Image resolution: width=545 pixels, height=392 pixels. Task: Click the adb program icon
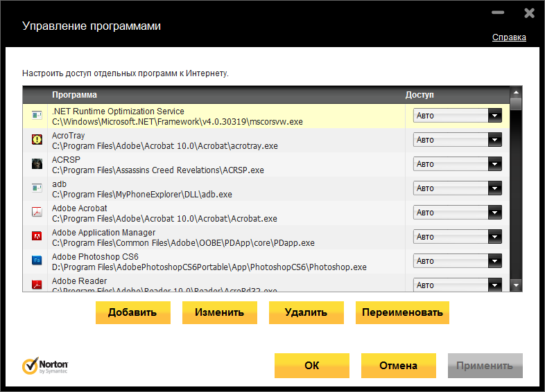37,188
